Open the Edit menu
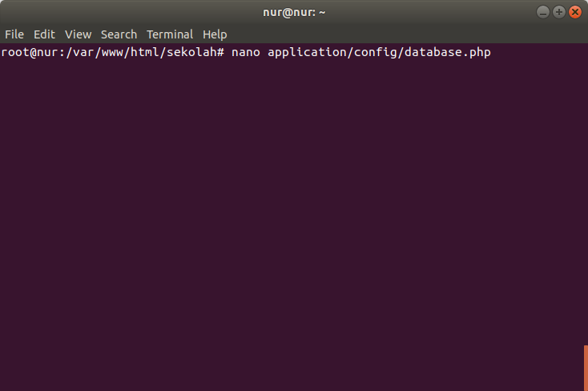The image size is (588, 391). coord(44,34)
